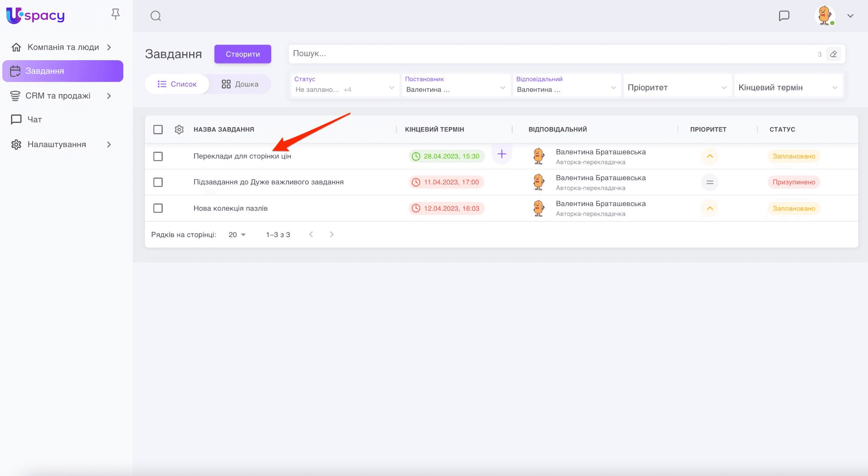Open the chat bubble icon in header

point(784,16)
